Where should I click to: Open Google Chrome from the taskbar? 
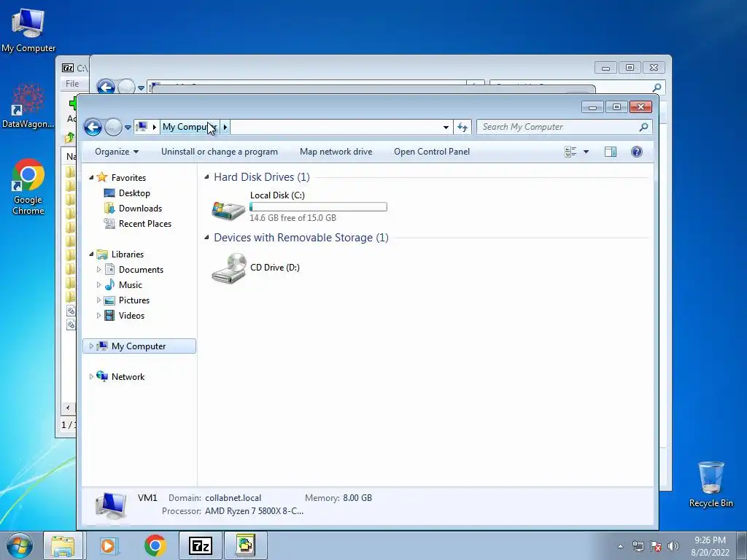coord(155,545)
